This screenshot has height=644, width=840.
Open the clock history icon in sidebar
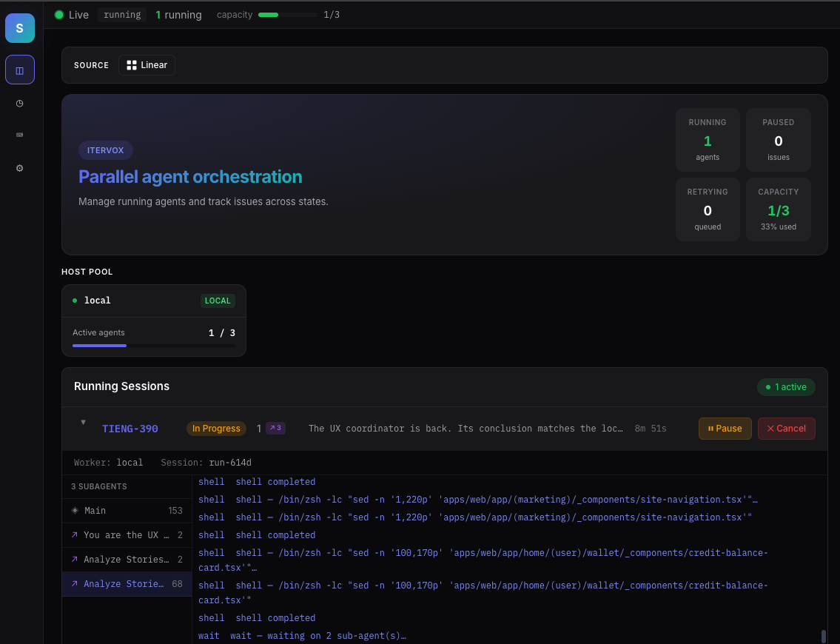pyautogui.click(x=20, y=104)
